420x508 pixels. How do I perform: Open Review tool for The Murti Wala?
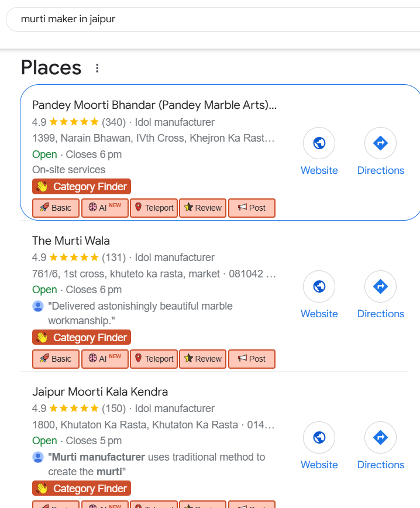pyautogui.click(x=203, y=359)
